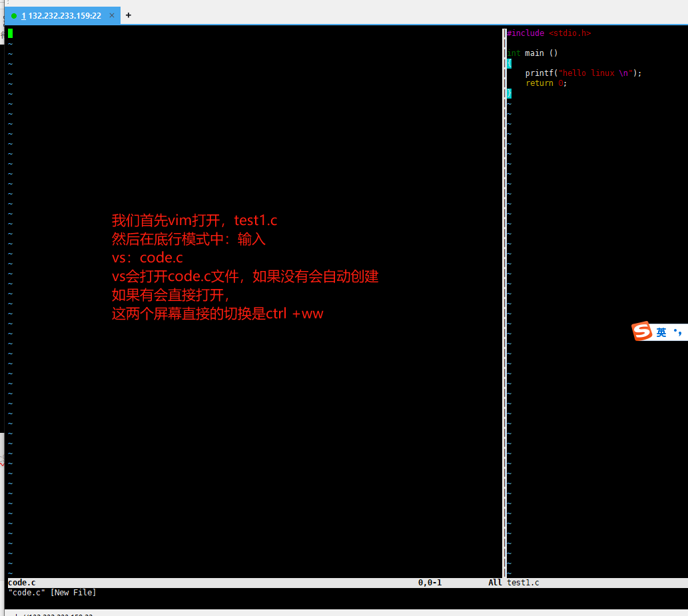Screen dimensions: 688x616
Task: Close the 132.232.233.159:22 tab
Action: (112, 15)
